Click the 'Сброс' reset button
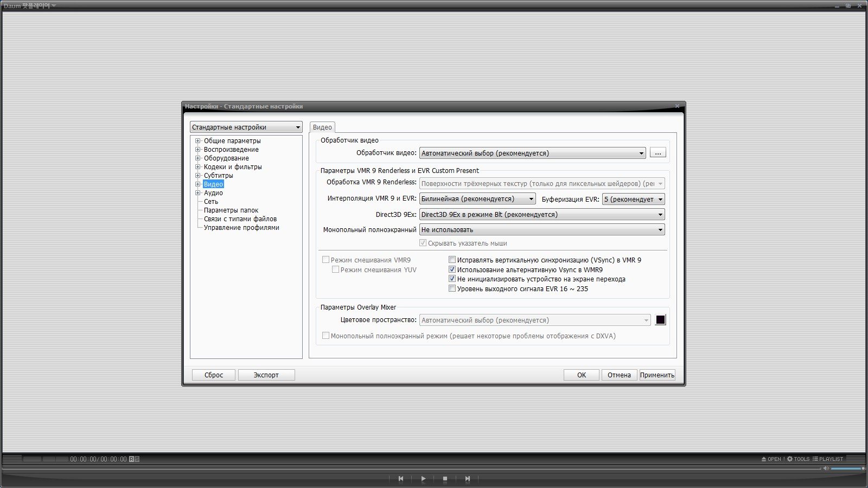 [214, 375]
